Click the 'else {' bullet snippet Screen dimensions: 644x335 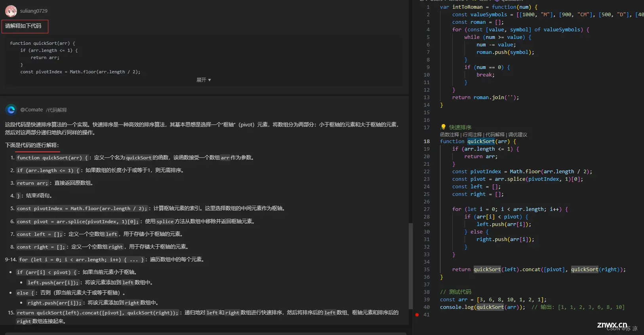[26, 293]
